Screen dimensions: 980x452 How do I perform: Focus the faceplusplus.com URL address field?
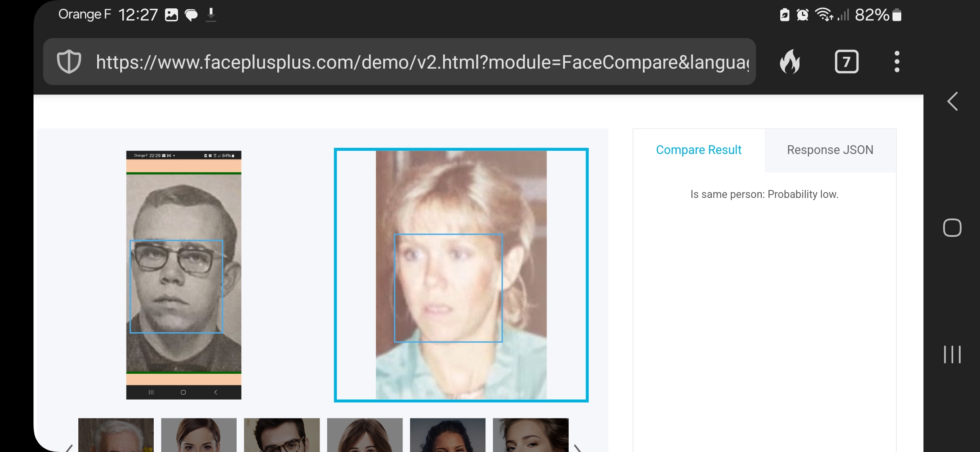(400, 62)
